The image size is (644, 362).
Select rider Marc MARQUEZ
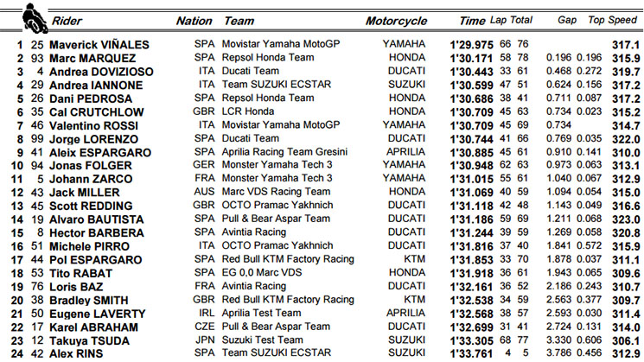(92, 58)
